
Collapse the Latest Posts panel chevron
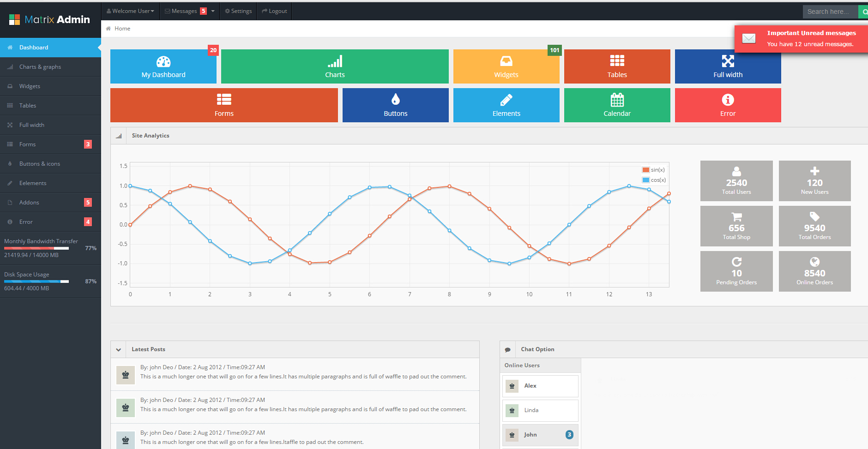point(119,350)
